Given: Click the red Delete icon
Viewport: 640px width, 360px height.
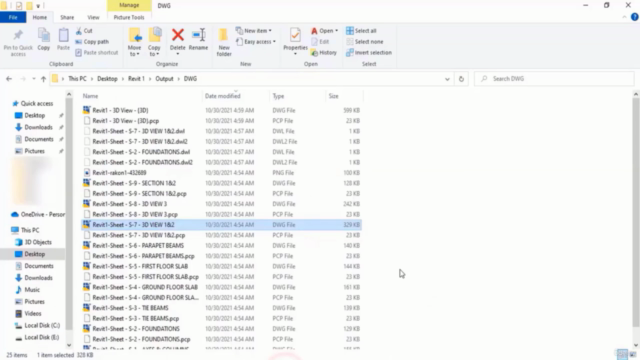Looking at the screenshot, I should point(178,35).
